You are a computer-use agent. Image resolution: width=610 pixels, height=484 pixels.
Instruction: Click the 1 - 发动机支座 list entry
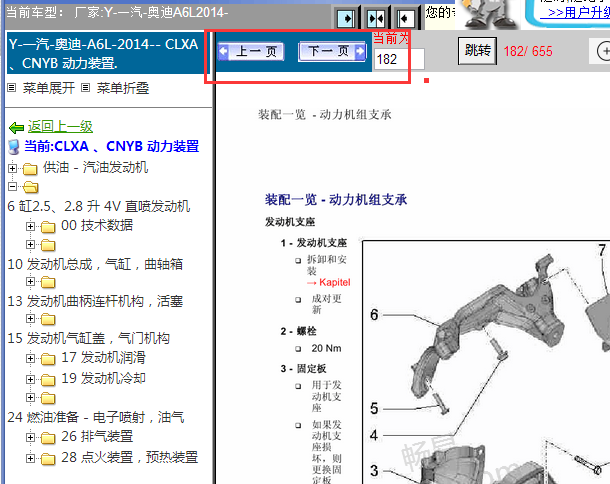tap(314, 243)
